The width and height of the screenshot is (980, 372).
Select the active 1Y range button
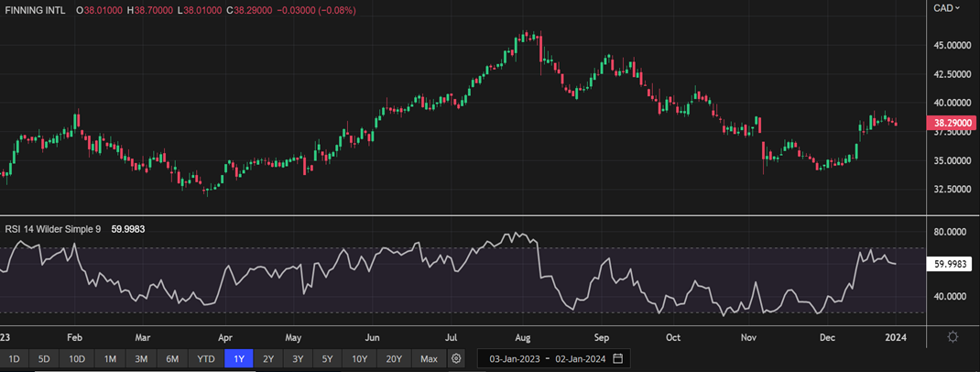239,359
